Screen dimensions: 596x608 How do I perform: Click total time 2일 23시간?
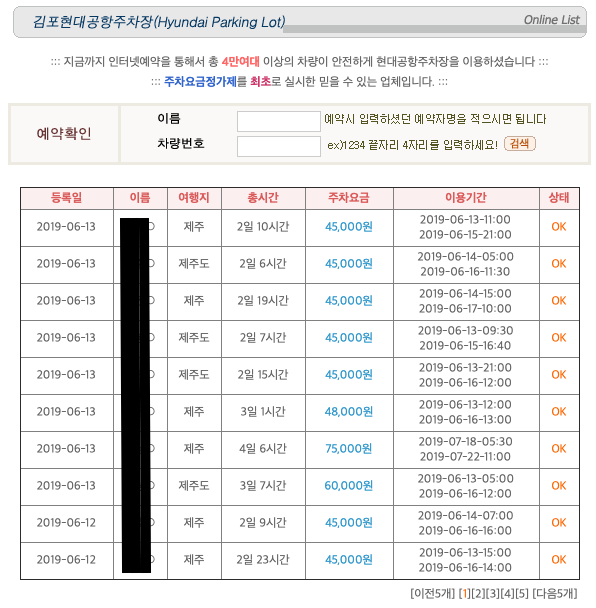(x=263, y=560)
